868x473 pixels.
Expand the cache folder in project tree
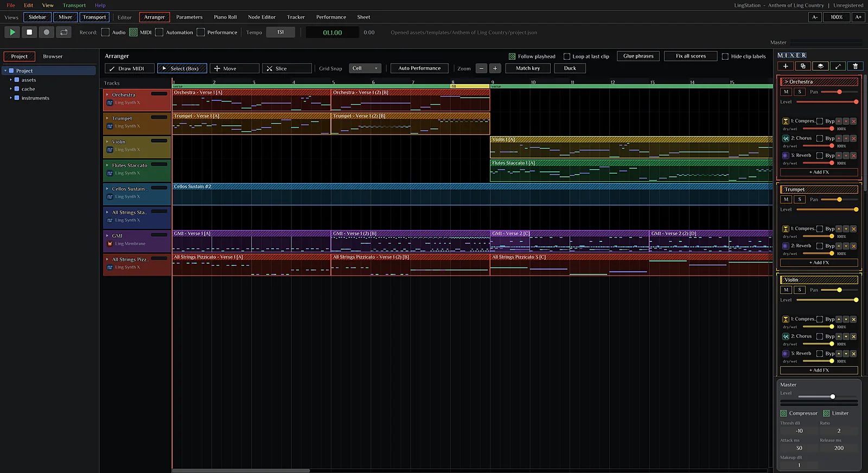[x=10, y=89]
